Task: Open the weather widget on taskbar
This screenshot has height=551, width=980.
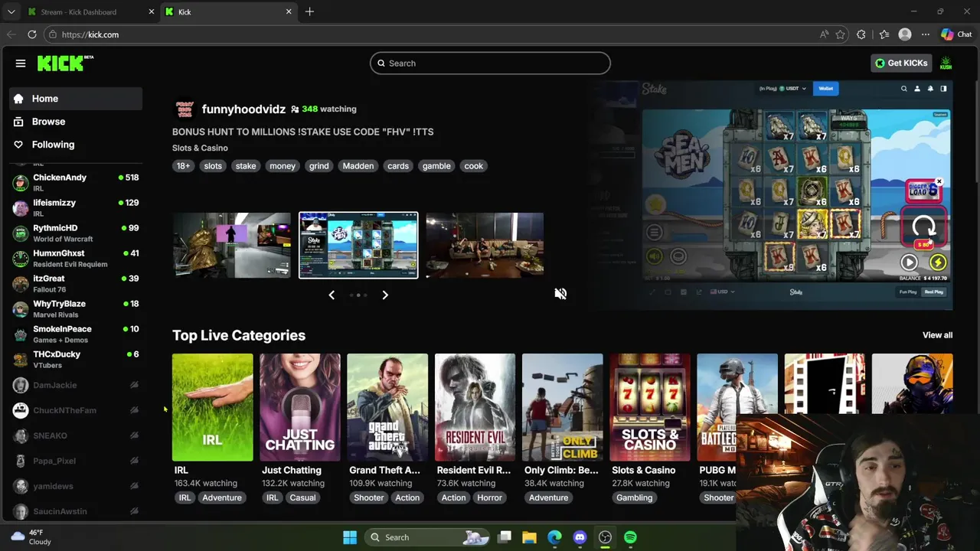Action: (x=31, y=537)
